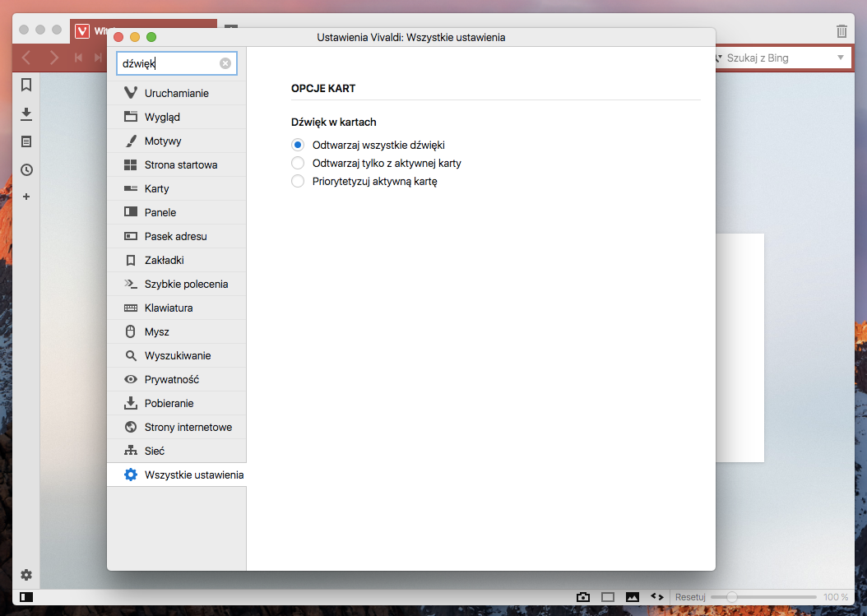Select the Karty settings category
This screenshot has height=616, width=867.
click(x=176, y=188)
